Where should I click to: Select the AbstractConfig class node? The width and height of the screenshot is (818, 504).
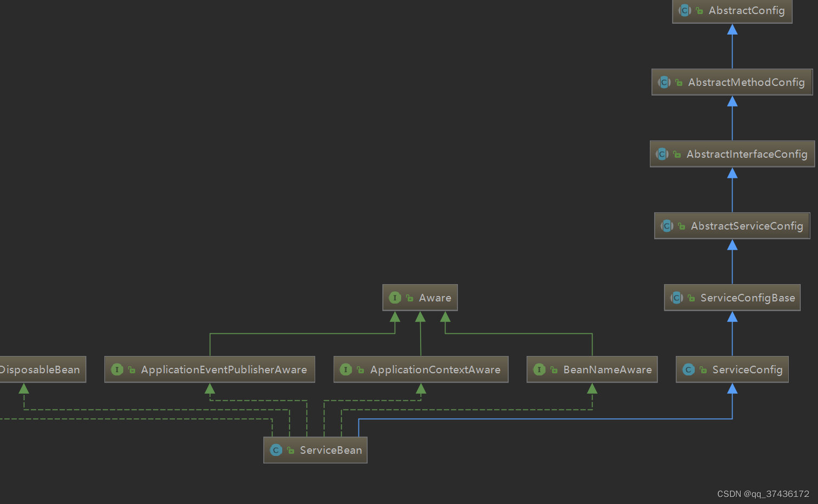coord(732,11)
